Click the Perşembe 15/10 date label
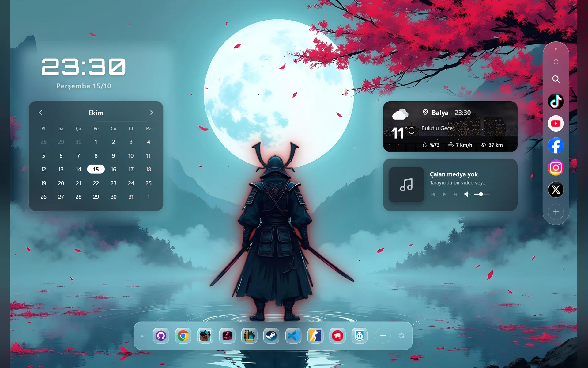588x368 pixels. pyautogui.click(x=84, y=86)
